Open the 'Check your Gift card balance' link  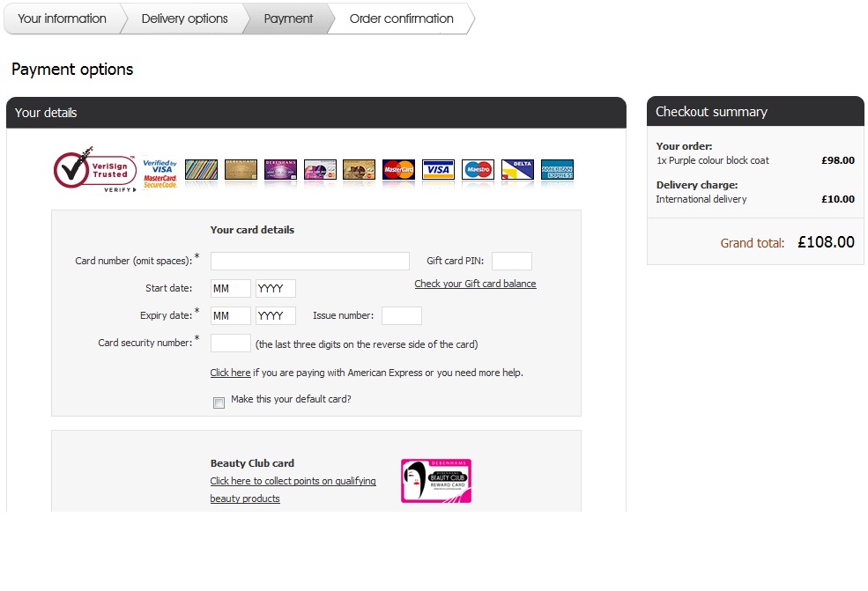tap(475, 284)
